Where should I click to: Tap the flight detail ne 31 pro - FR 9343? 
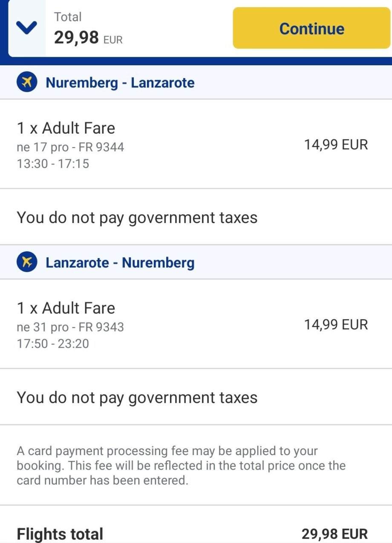(70, 327)
